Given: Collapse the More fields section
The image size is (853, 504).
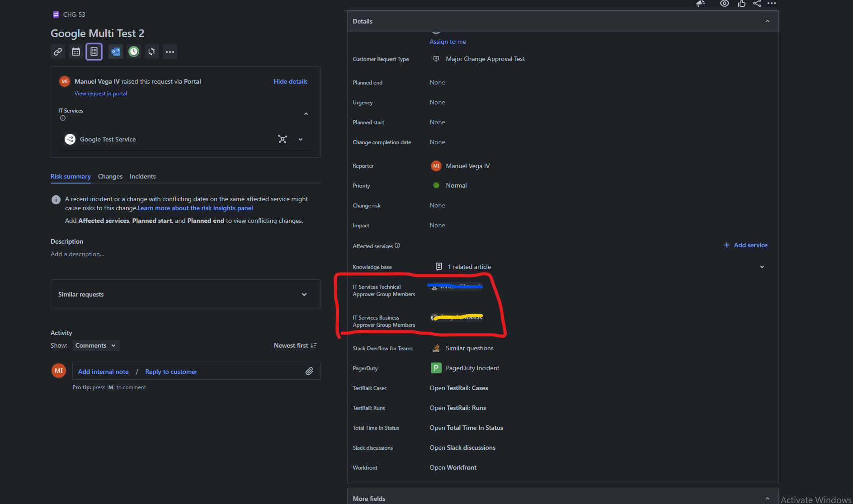Looking at the screenshot, I should click(x=768, y=499).
